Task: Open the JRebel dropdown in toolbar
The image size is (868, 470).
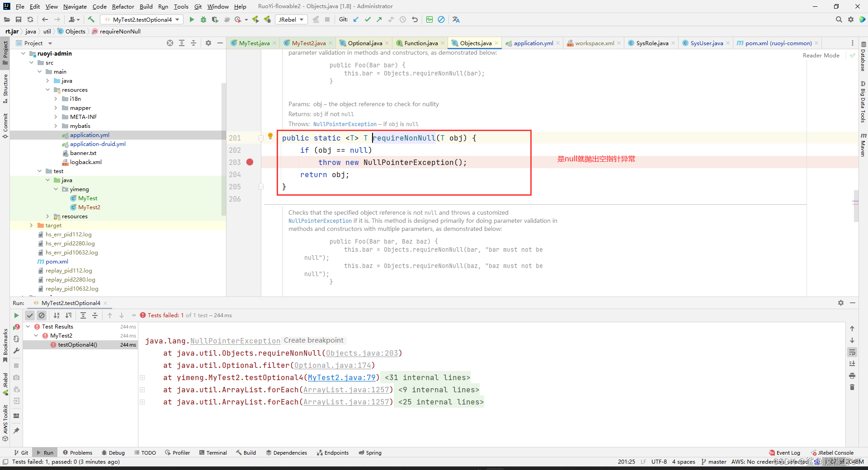Action: pos(291,19)
